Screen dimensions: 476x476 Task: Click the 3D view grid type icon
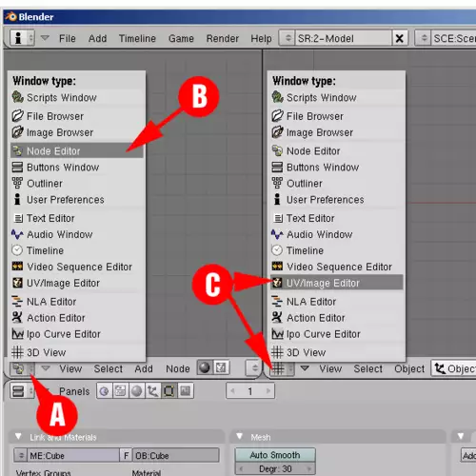pos(278,368)
